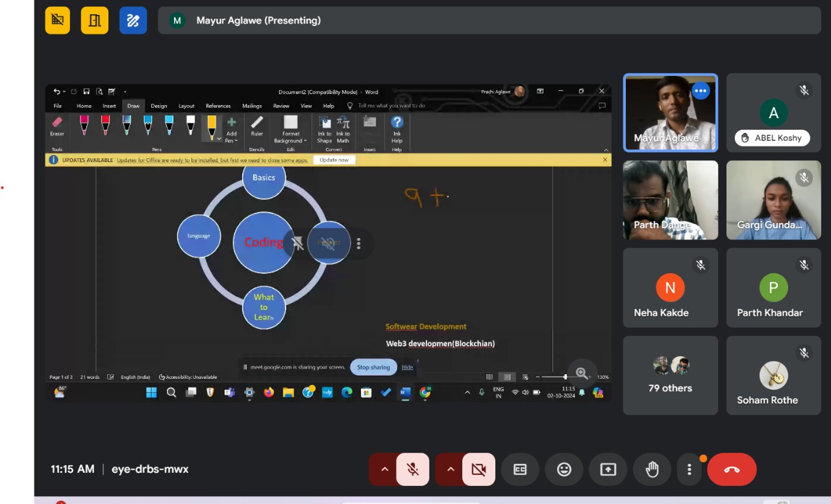Open the Draw tab in Word ribbon

(x=133, y=106)
